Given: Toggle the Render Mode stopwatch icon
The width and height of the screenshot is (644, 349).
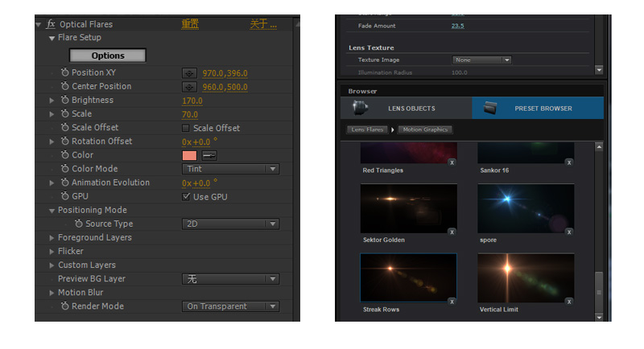Looking at the screenshot, I should tap(65, 306).
